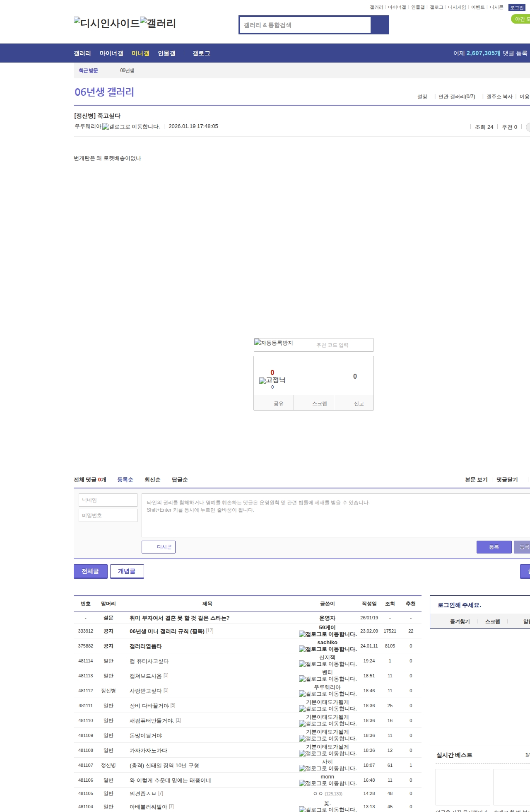Open gallog icon beside writer morin
This screenshot has width=530, height=812.
pyautogui.click(x=302, y=783)
